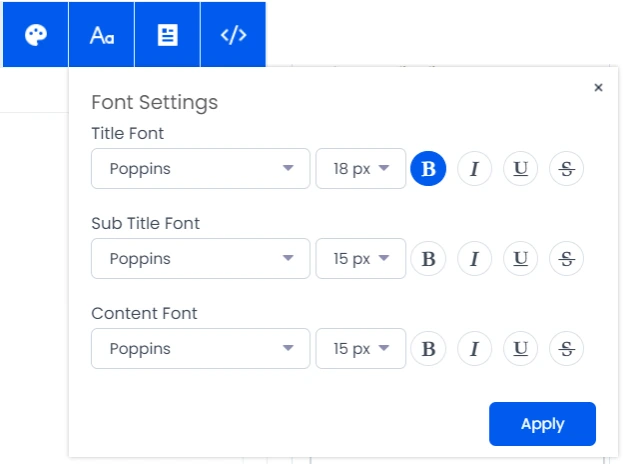Open the custom code editor icon
630x464 pixels.
233,35
